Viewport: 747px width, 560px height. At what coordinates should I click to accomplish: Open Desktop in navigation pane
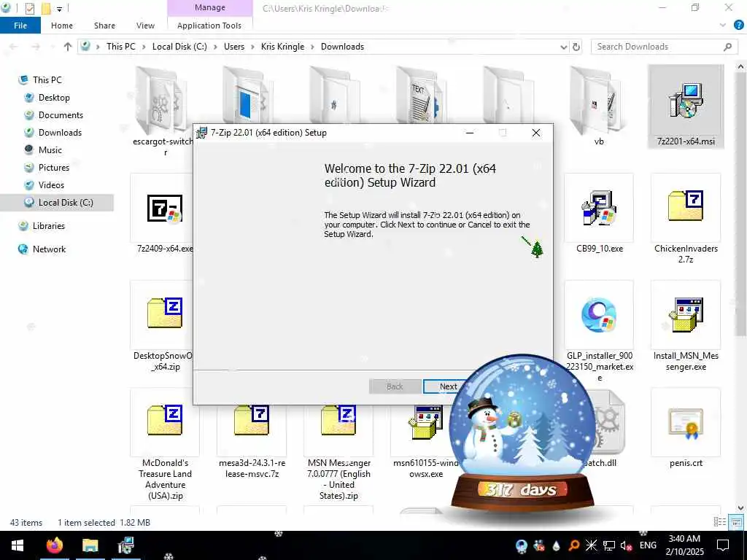(x=54, y=98)
